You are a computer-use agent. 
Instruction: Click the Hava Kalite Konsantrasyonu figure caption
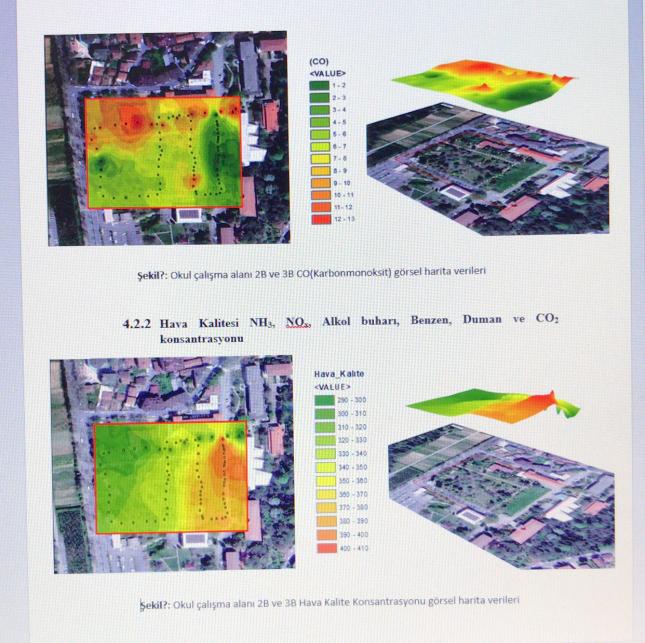[x=330, y=602]
